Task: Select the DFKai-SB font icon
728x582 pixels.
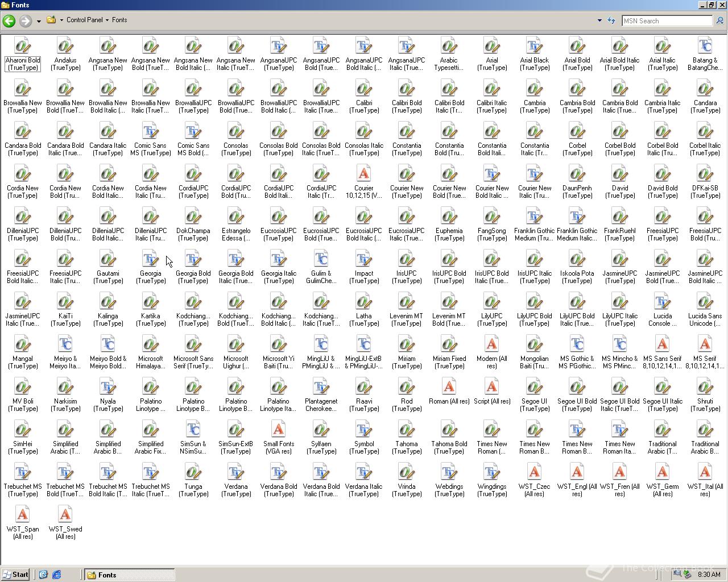Action: [x=705, y=173]
